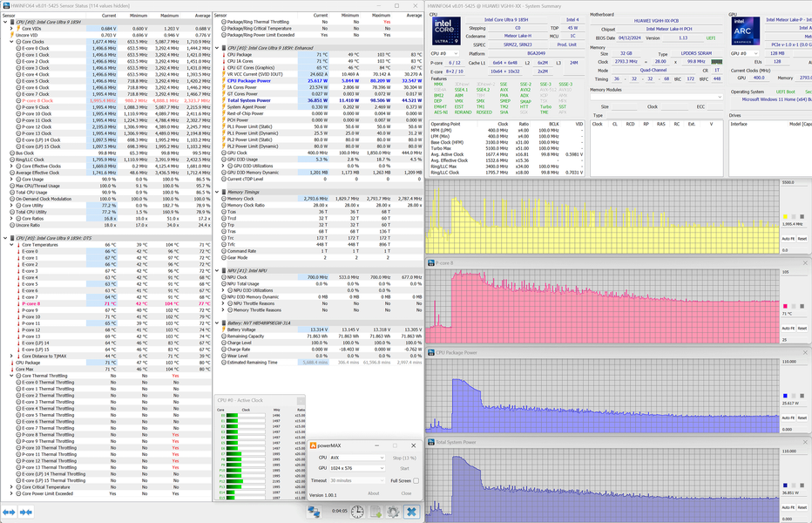Click Reset on the CPU Package Power graph
Viewport: 812px width, 523px height.
click(x=802, y=418)
